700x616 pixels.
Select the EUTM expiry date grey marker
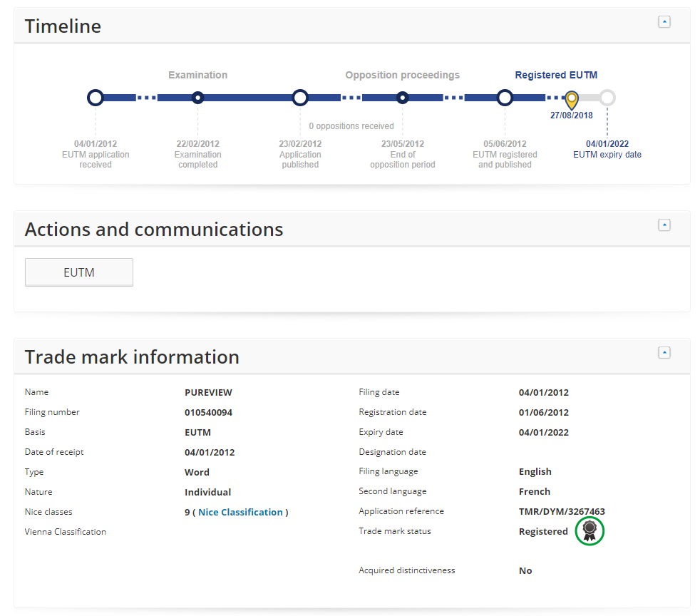[607, 97]
